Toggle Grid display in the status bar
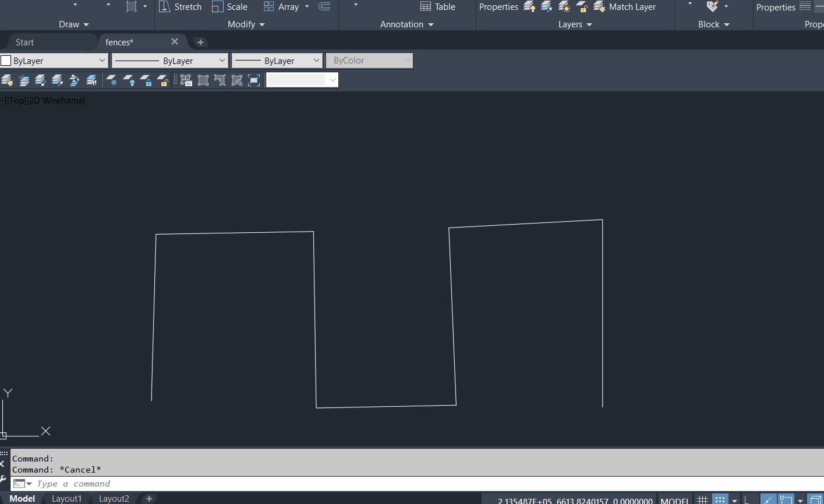The width and height of the screenshot is (824, 504). pyautogui.click(x=702, y=499)
